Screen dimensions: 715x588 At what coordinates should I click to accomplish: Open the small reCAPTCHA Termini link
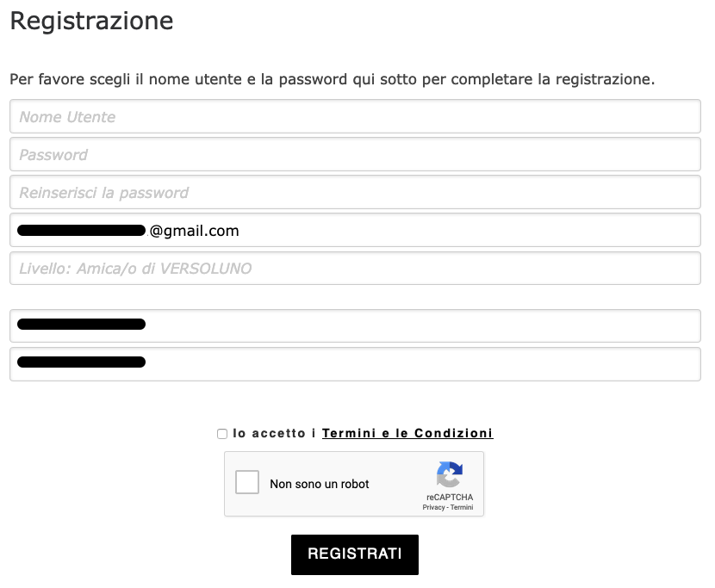(462, 508)
